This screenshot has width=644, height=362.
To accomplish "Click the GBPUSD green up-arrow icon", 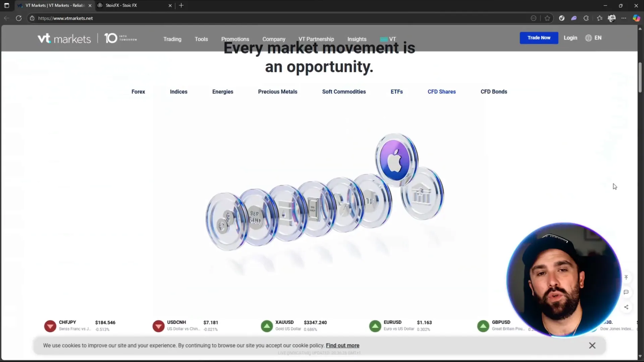I will click(x=483, y=326).
